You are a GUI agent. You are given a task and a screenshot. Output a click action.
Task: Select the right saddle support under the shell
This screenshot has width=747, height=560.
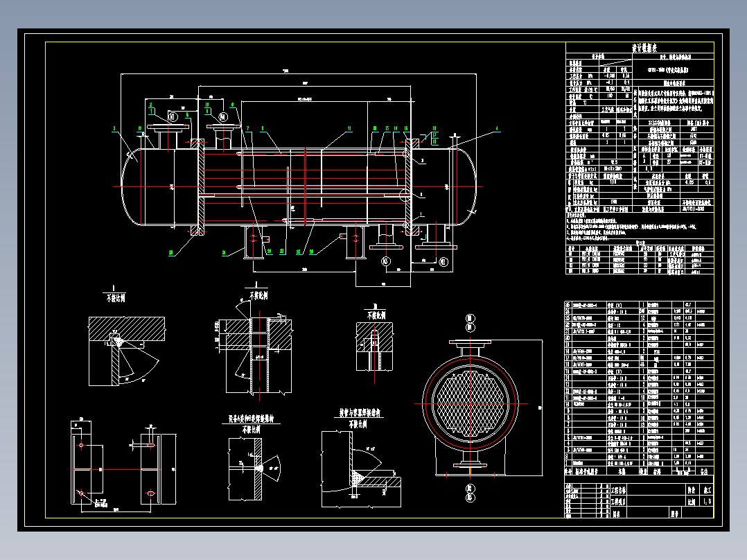click(x=356, y=242)
